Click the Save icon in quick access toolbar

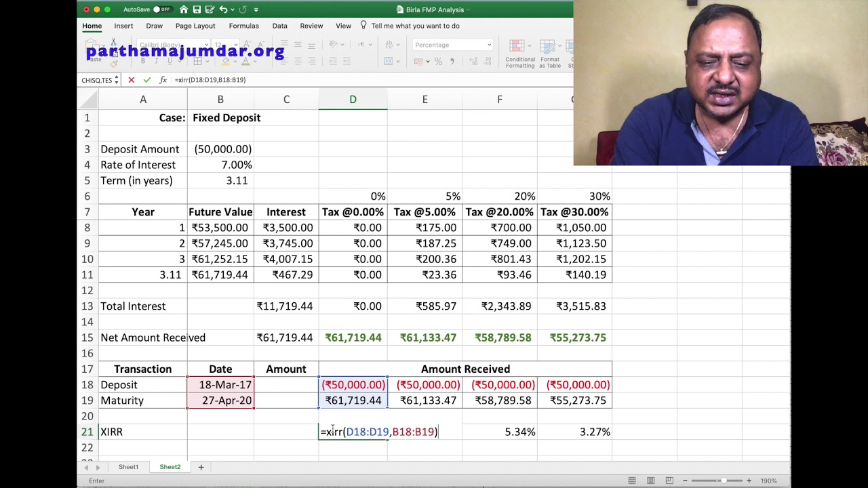pyautogui.click(x=197, y=9)
